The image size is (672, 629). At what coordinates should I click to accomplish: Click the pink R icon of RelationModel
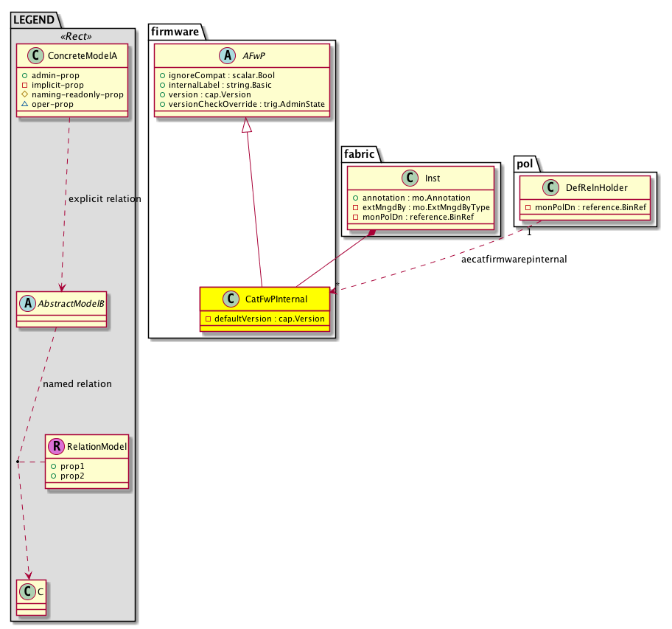tap(56, 446)
